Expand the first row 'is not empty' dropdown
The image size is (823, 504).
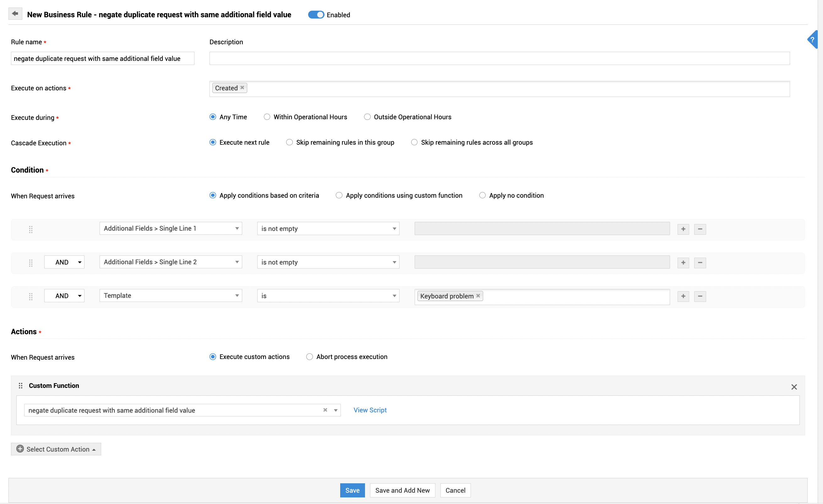tap(328, 229)
